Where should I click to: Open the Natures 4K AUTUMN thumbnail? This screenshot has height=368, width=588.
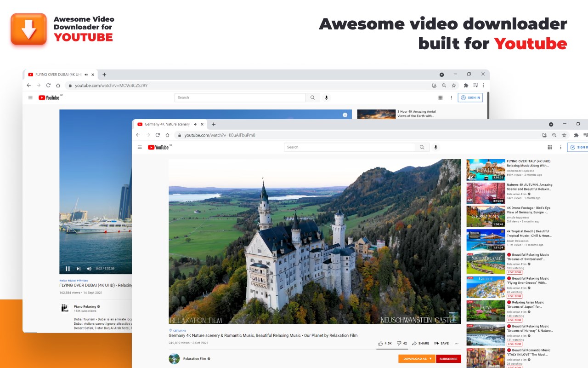pyautogui.click(x=486, y=193)
